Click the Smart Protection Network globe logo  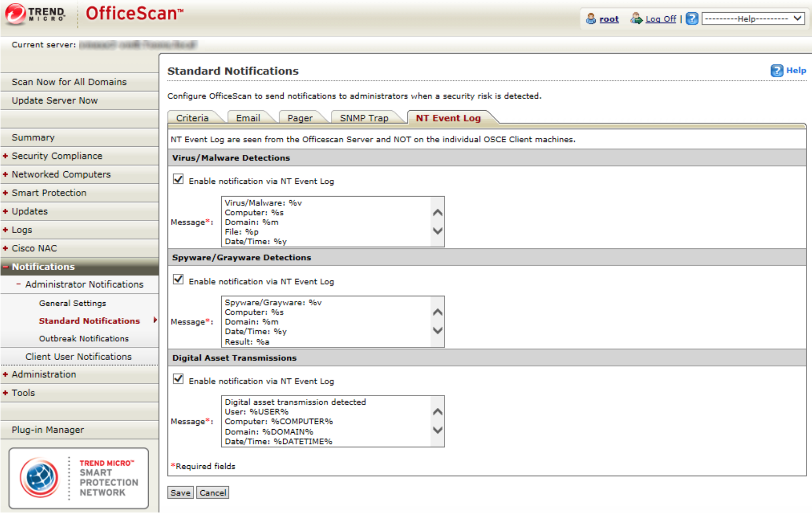39,477
